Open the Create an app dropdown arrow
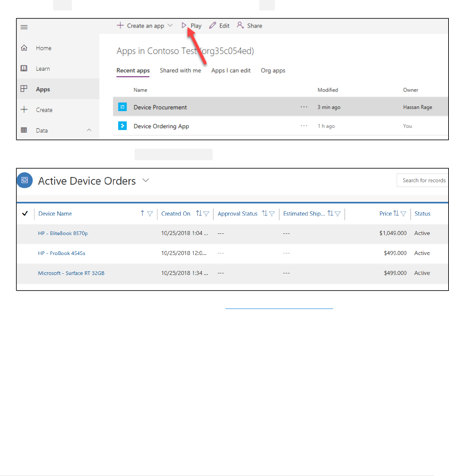The width and height of the screenshot is (449, 476). [x=170, y=25]
